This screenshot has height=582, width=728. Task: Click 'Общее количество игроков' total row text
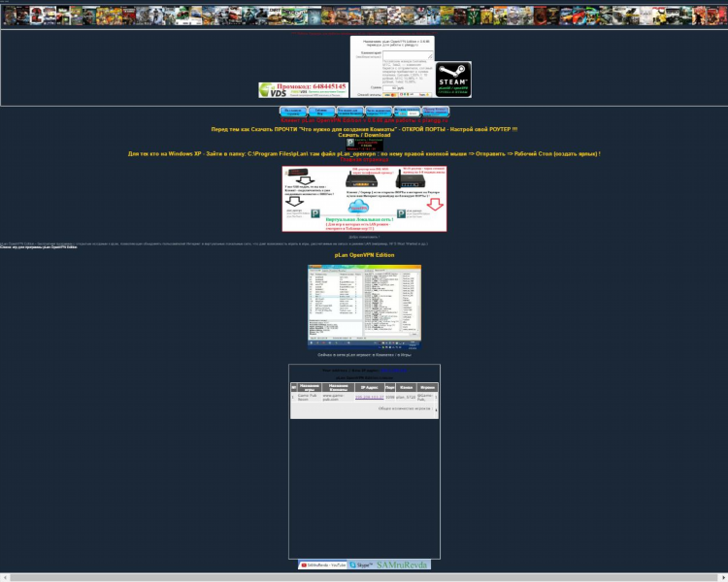point(406,409)
